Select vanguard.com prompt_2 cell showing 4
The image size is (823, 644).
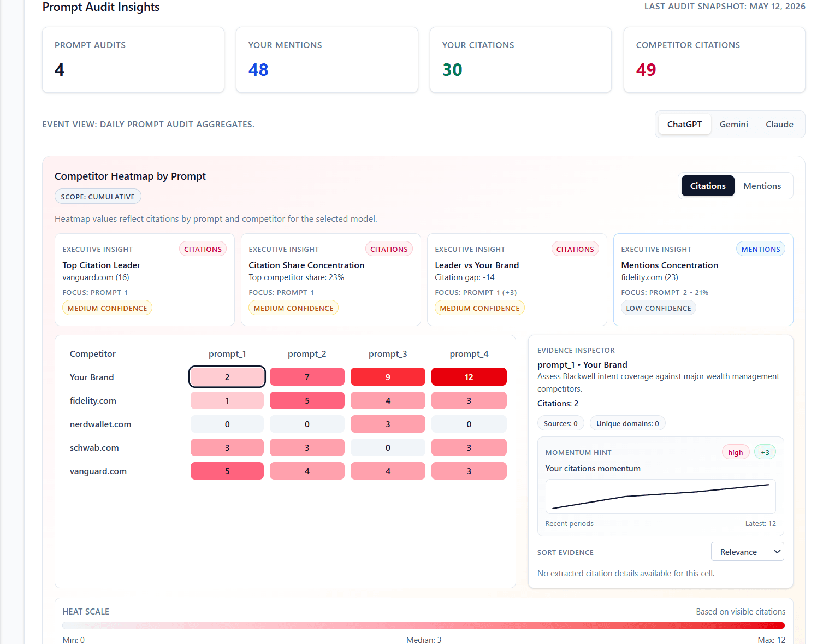(x=307, y=471)
